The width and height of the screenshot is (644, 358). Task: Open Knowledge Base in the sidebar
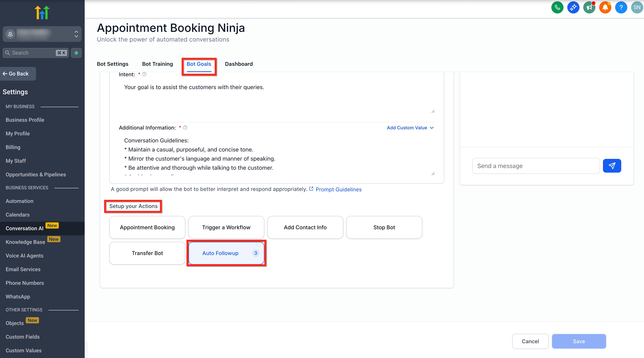pyautogui.click(x=25, y=242)
